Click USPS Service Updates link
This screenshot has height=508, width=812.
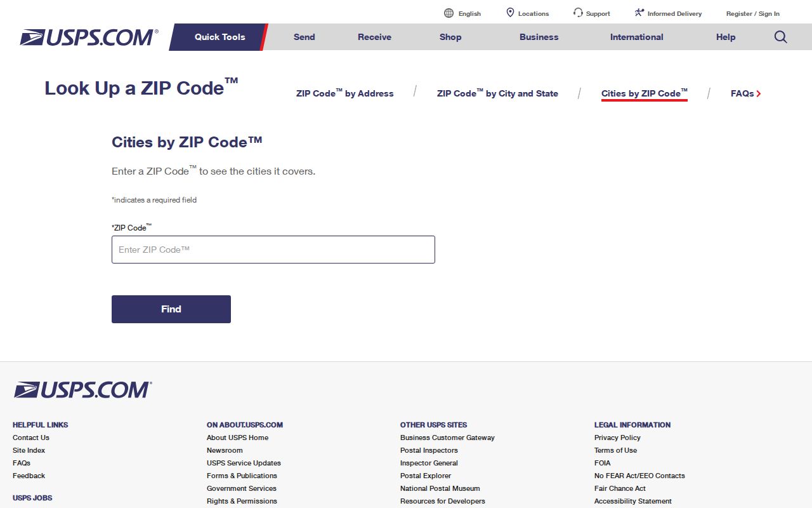pyautogui.click(x=244, y=463)
